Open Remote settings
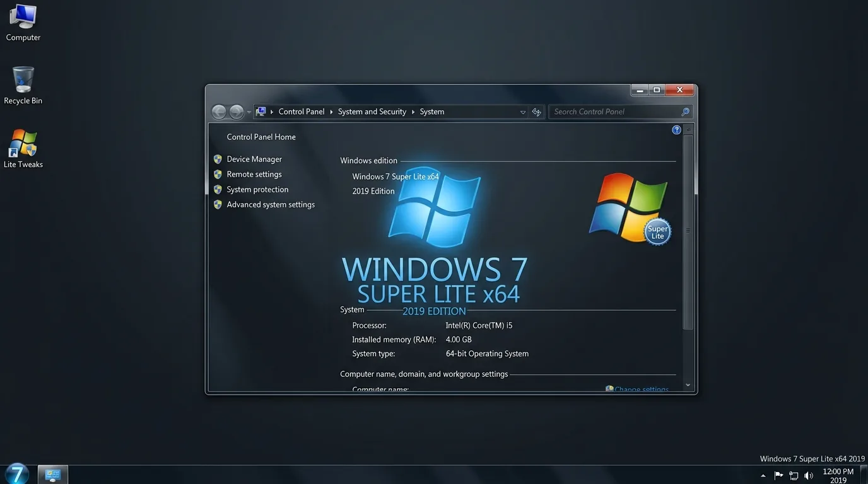Screen dimensions: 868x484 tap(254, 175)
